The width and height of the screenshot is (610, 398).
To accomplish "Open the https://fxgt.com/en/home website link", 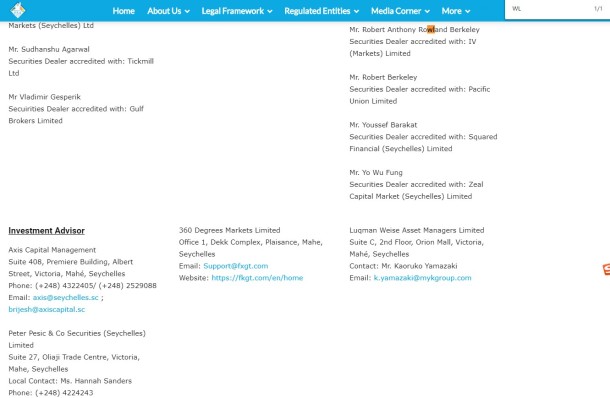I will click(x=257, y=278).
